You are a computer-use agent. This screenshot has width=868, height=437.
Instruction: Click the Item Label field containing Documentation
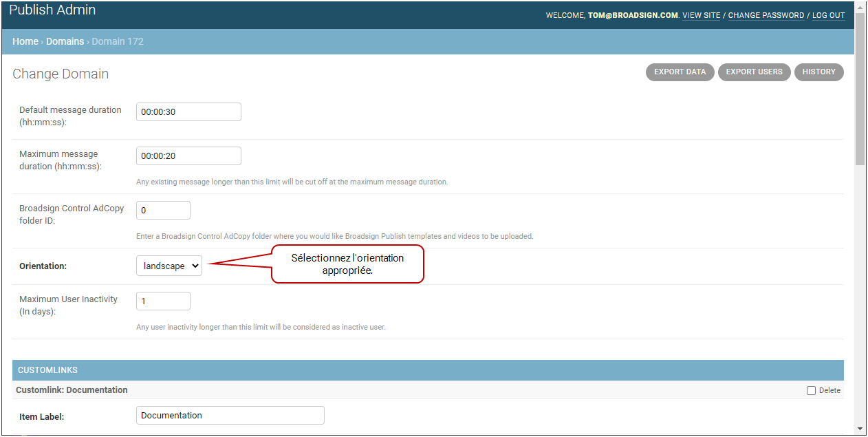(x=230, y=415)
